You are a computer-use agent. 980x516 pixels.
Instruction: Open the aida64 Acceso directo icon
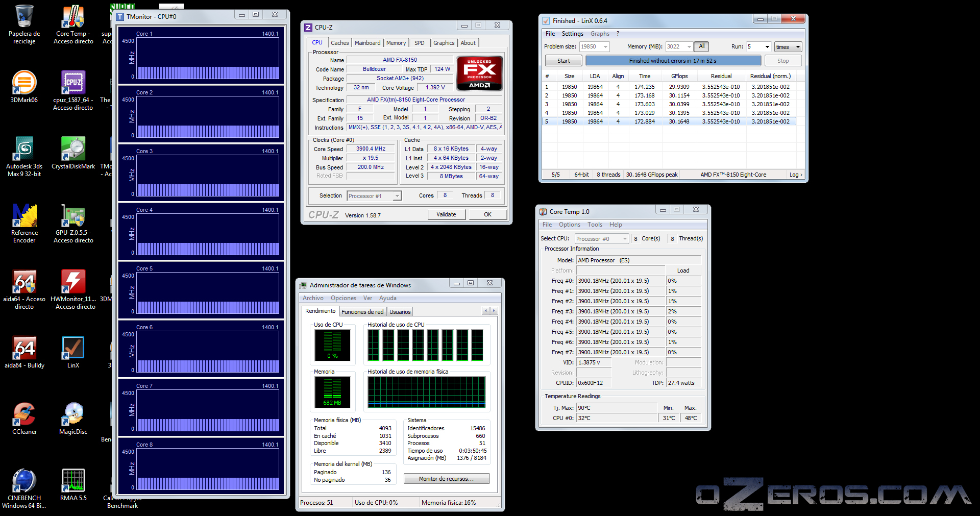(x=24, y=289)
